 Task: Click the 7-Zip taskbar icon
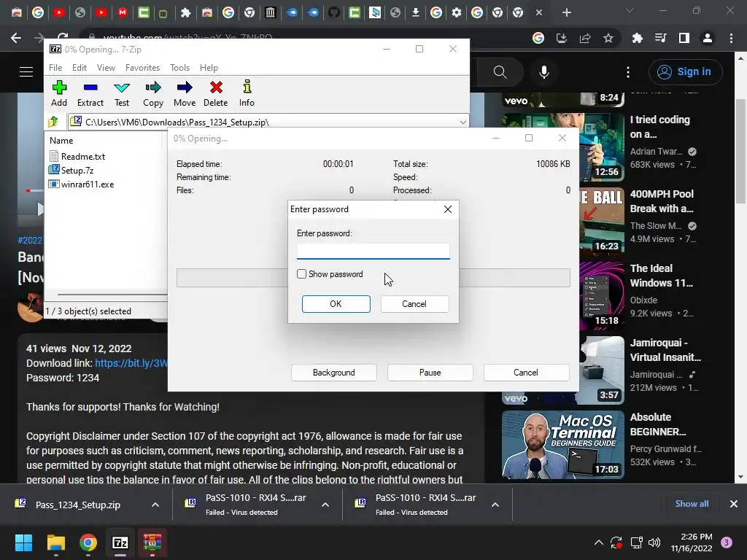(x=120, y=542)
